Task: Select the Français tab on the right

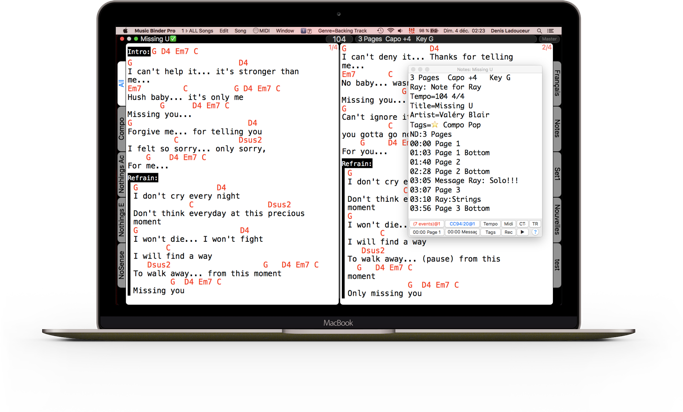Action: pyautogui.click(x=557, y=83)
